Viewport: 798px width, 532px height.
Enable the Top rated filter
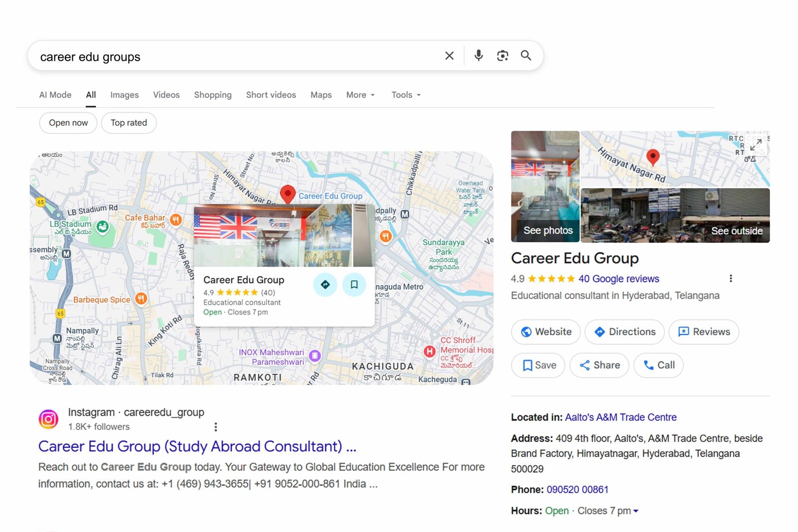[x=129, y=123]
